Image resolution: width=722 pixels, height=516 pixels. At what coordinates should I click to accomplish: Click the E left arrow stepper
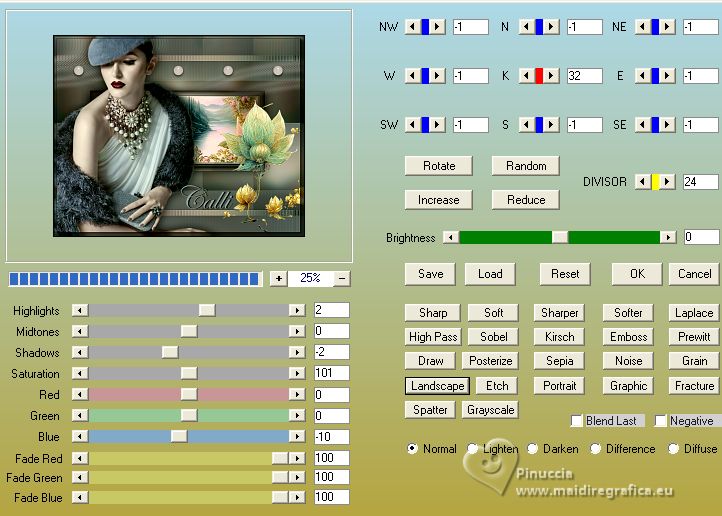[x=642, y=75]
